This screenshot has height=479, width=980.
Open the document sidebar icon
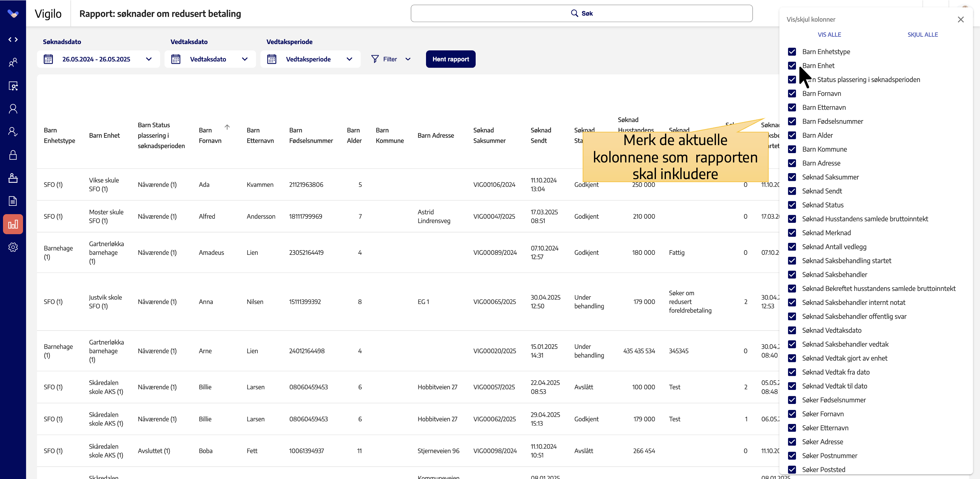click(x=13, y=201)
